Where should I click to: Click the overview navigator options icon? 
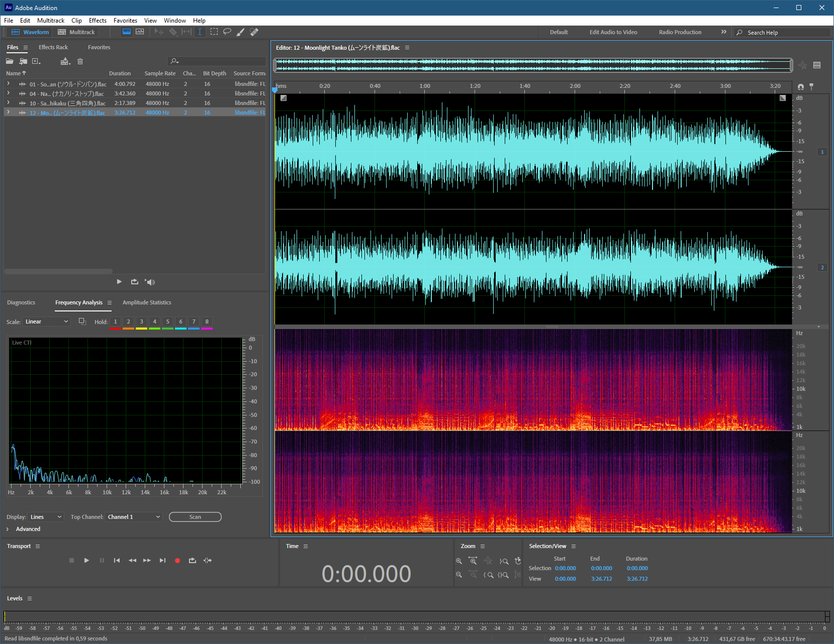(x=817, y=65)
